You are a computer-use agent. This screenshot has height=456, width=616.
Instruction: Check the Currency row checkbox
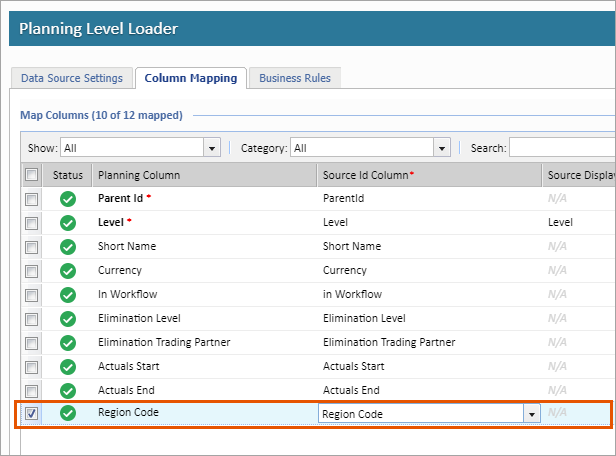31,271
